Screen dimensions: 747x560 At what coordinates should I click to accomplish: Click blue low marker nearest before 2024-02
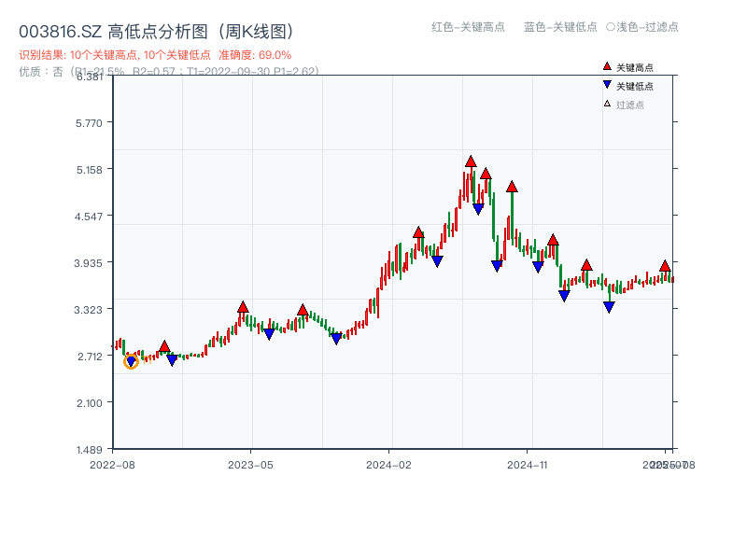coord(336,339)
